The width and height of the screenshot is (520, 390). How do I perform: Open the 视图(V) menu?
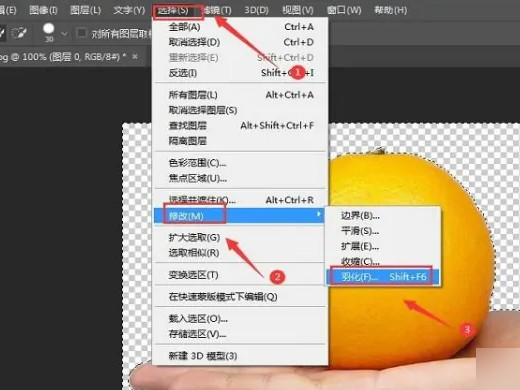coord(298,10)
